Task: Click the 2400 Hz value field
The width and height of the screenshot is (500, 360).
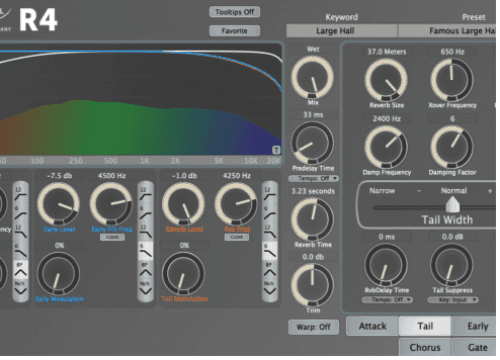Action: 387,119
